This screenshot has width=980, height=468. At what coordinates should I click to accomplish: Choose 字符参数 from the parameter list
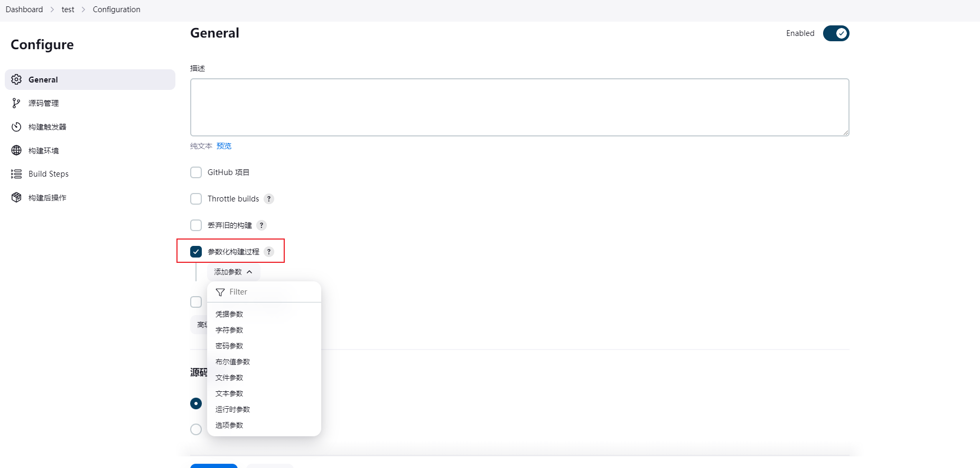(x=229, y=330)
